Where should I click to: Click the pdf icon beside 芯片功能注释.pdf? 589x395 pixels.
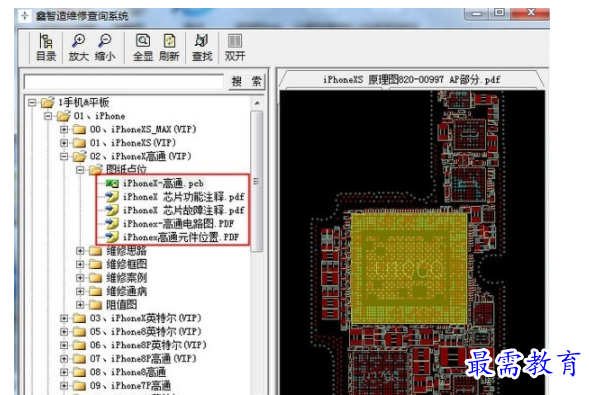[x=112, y=197]
